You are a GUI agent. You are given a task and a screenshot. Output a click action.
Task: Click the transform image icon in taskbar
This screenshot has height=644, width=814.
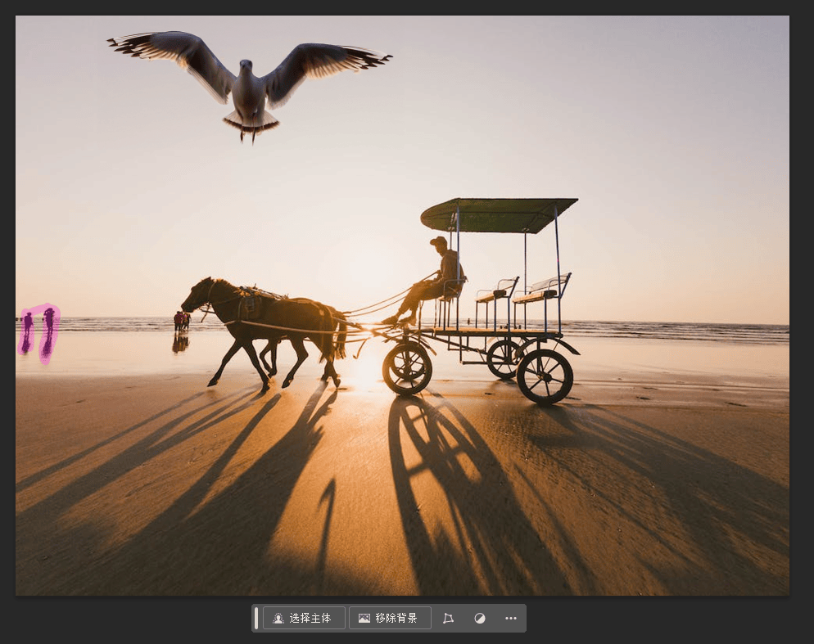pyautogui.click(x=448, y=618)
